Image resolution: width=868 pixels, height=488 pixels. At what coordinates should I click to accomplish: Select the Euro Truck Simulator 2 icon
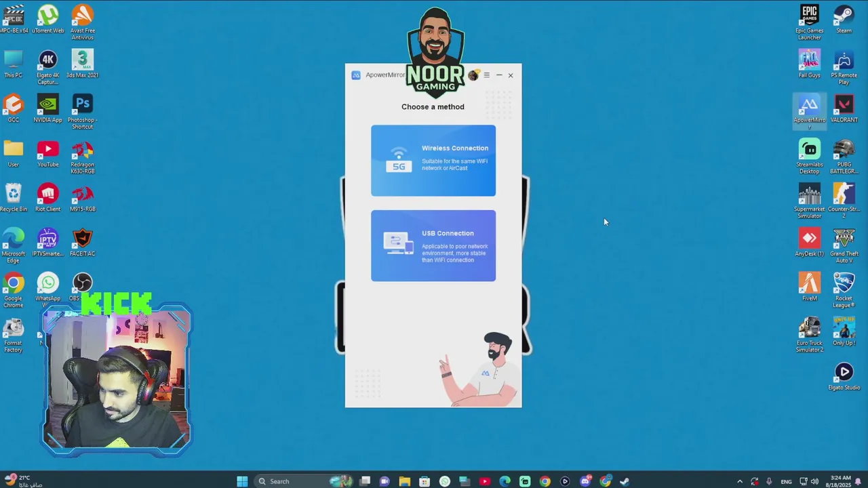pos(809,335)
